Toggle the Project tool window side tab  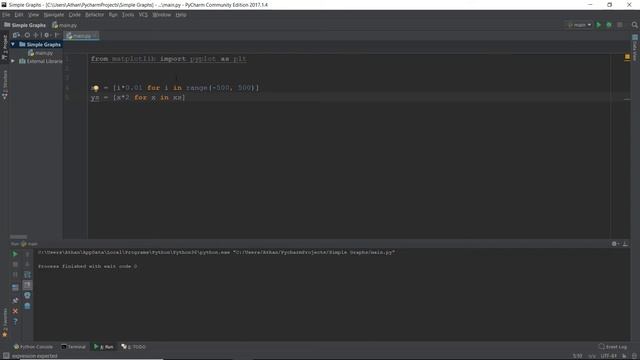coord(4,47)
